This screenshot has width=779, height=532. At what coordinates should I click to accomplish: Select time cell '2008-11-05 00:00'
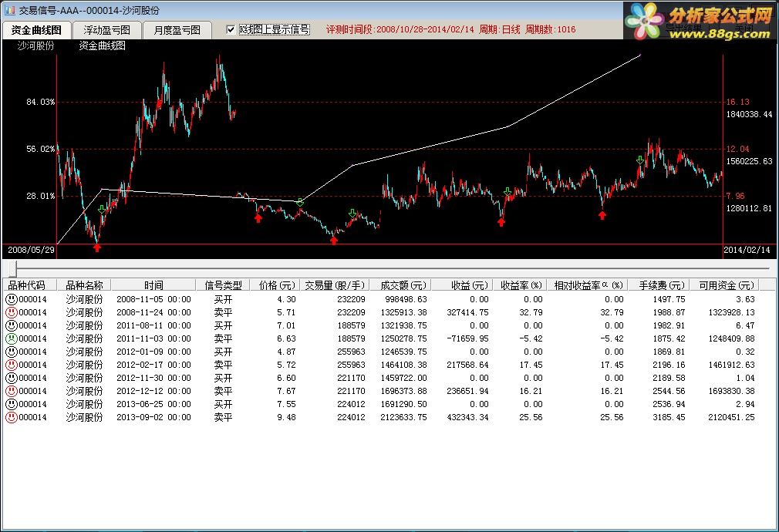click(x=153, y=299)
